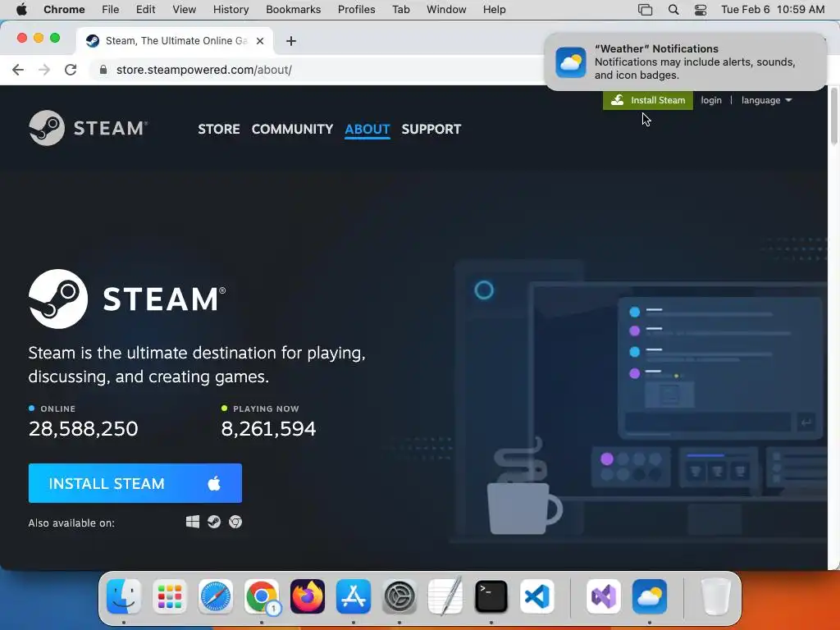The height and width of the screenshot is (630, 840).
Task: Click the login link
Action: click(x=711, y=100)
